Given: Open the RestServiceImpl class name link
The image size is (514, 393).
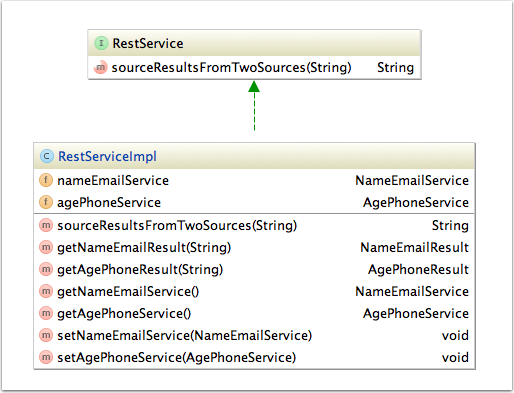Looking at the screenshot, I should [x=107, y=156].
